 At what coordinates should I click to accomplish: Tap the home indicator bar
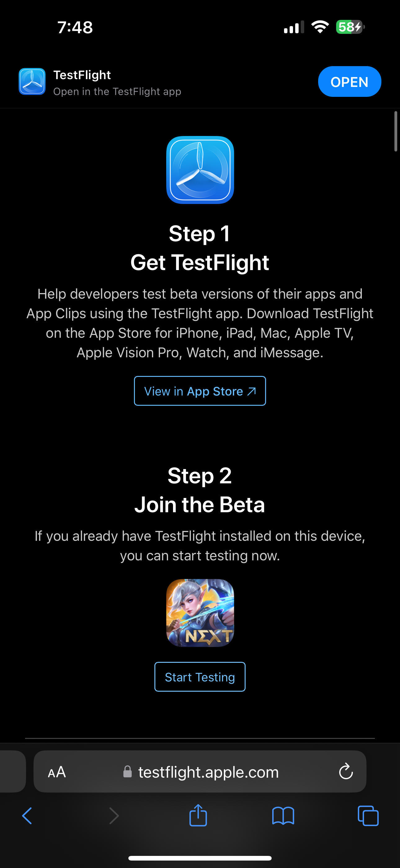pos(200,858)
